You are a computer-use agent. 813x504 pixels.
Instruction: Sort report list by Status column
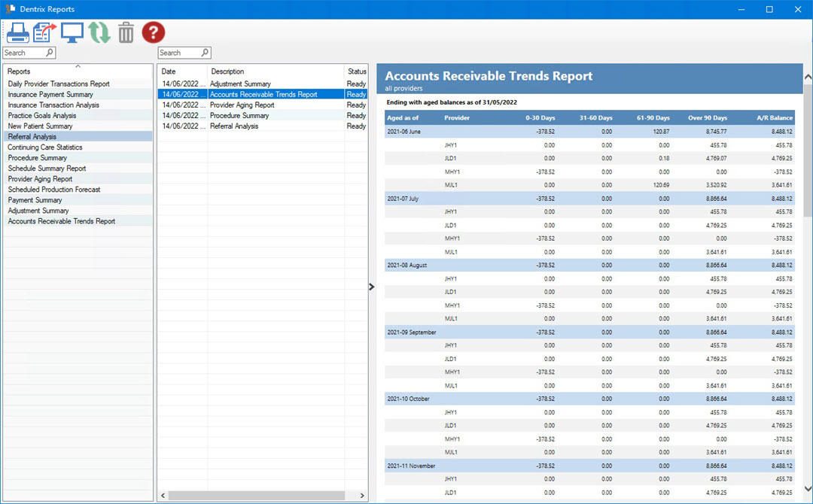coord(356,71)
